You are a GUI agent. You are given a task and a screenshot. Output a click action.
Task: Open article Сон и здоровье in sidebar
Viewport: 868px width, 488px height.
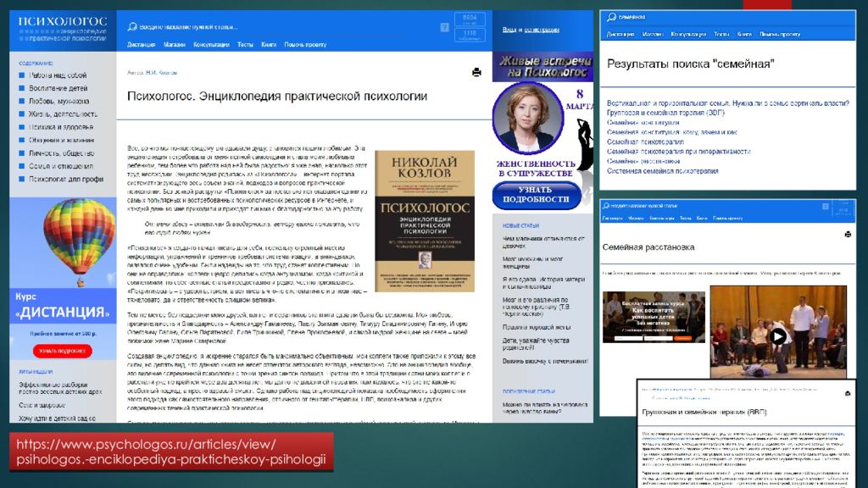point(42,406)
